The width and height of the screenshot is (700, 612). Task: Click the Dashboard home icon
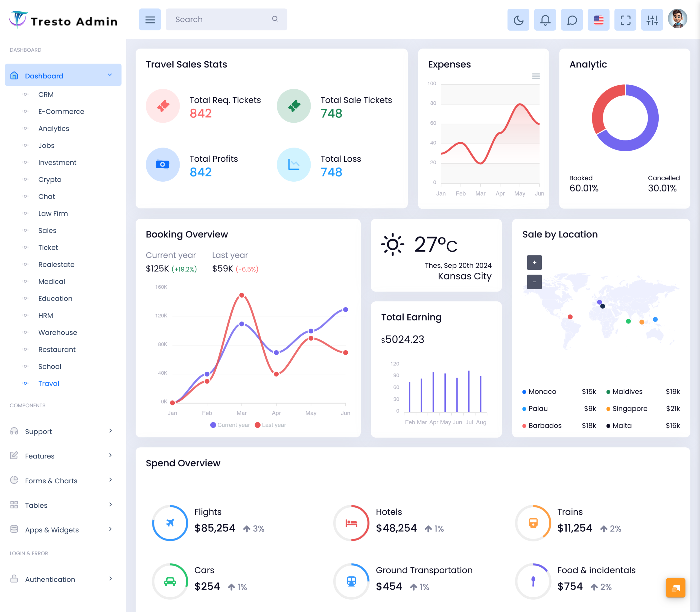click(14, 75)
